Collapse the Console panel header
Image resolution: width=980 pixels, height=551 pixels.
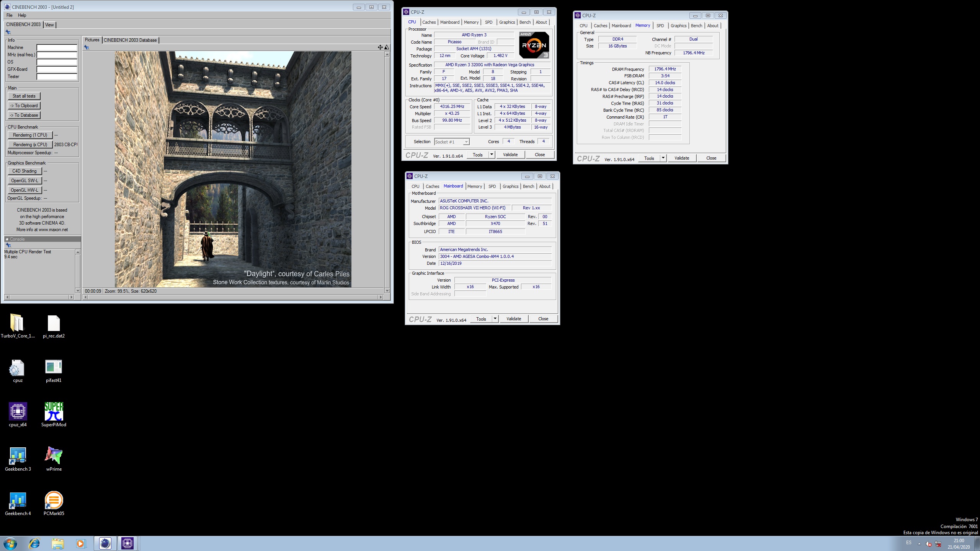tap(7, 239)
